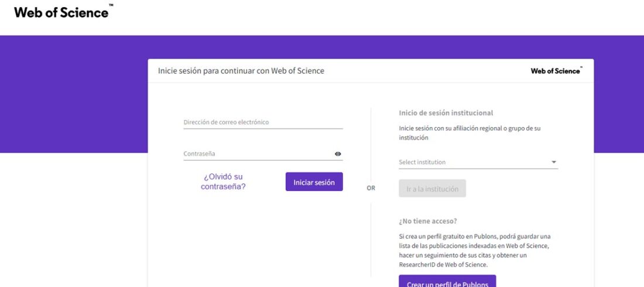The height and width of the screenshot is (287, 644).
Task: Click the Ir a la institución button
Action: [x=432, y=189]
